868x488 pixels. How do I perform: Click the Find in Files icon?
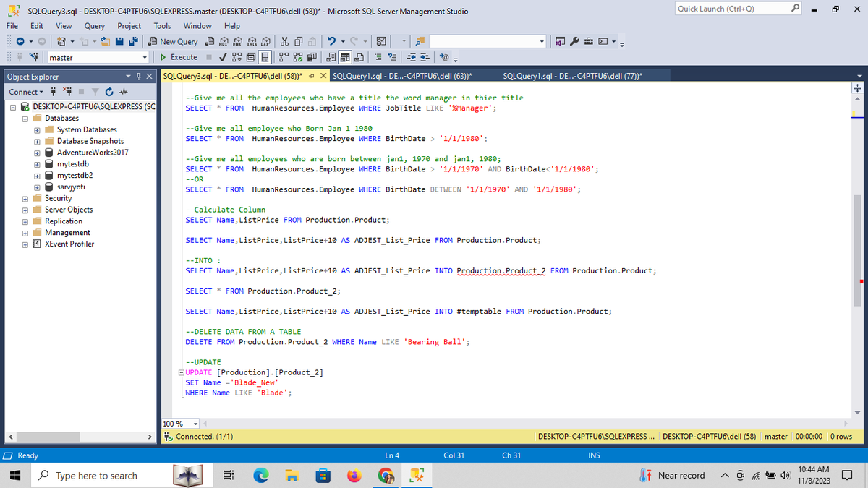[420, 42]
